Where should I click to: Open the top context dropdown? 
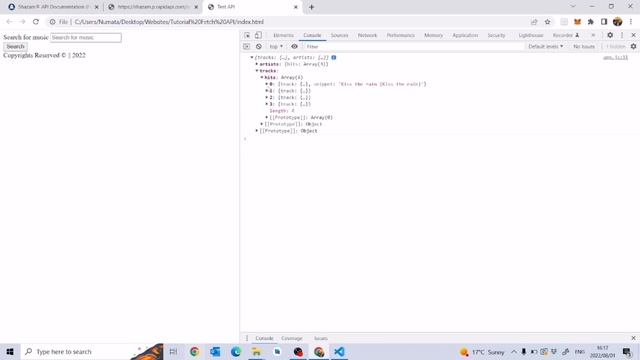[276, 47]
